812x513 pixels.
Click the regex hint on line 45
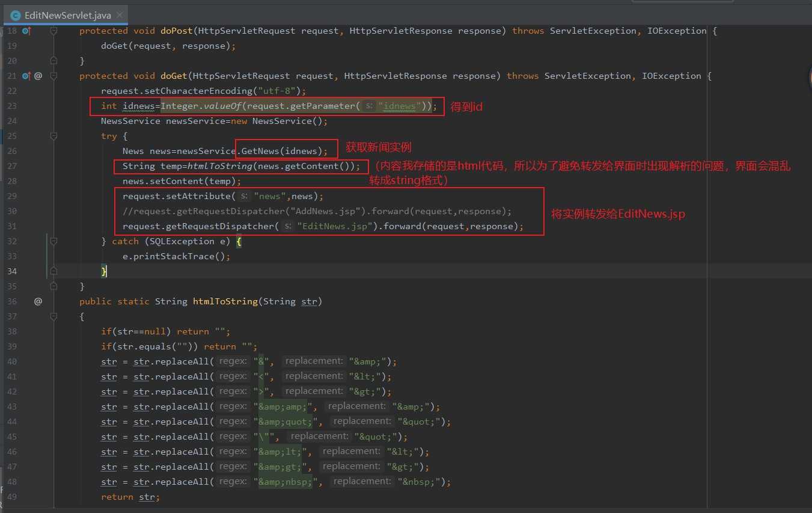[233, 437]
